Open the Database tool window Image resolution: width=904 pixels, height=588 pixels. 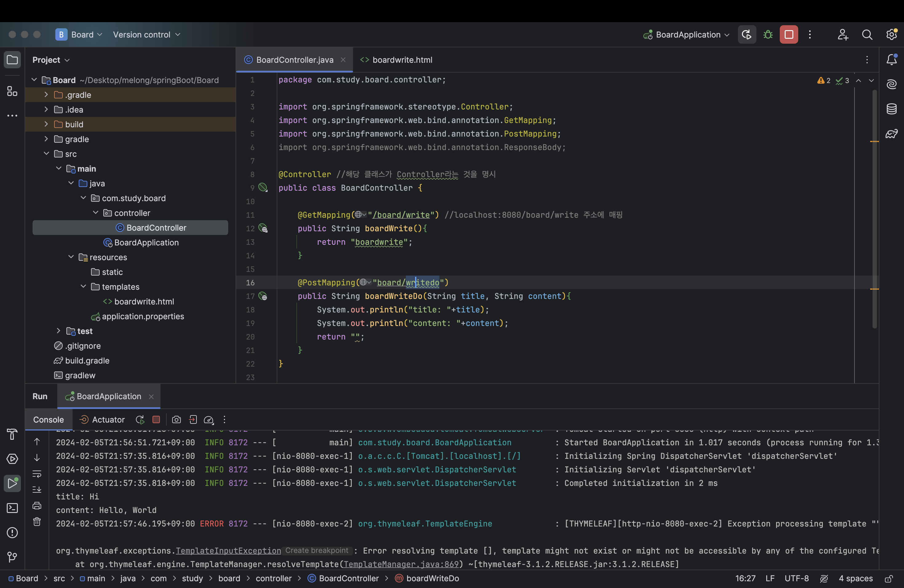[891, 109]
